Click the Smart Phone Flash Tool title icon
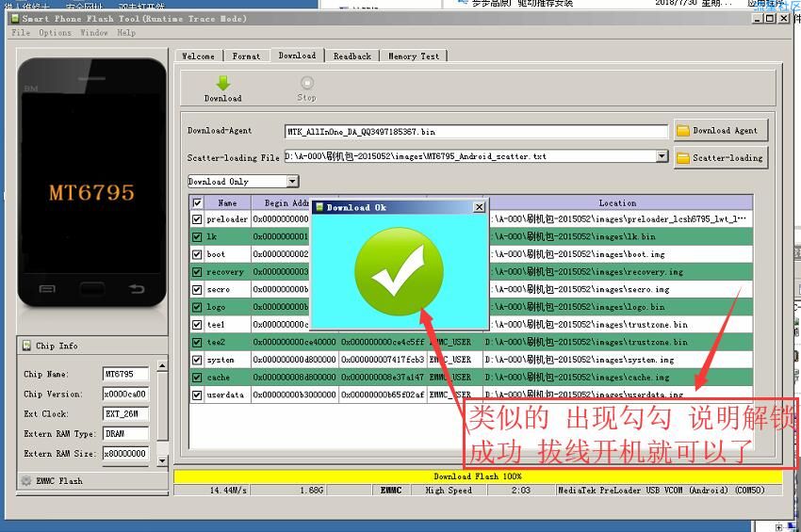 [x=15, y=19]
